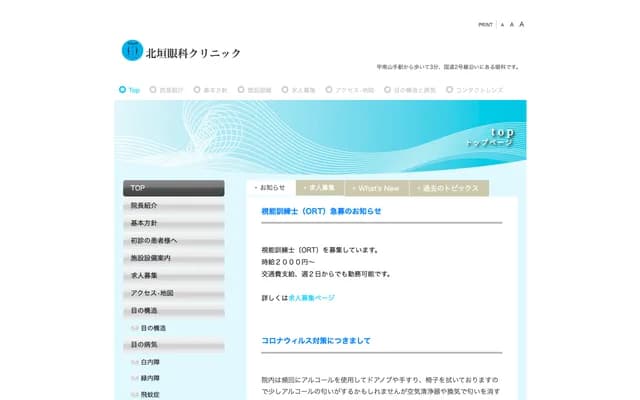
Task: Open 施設設備案内 sidebar item
Action: coord(174,258)
